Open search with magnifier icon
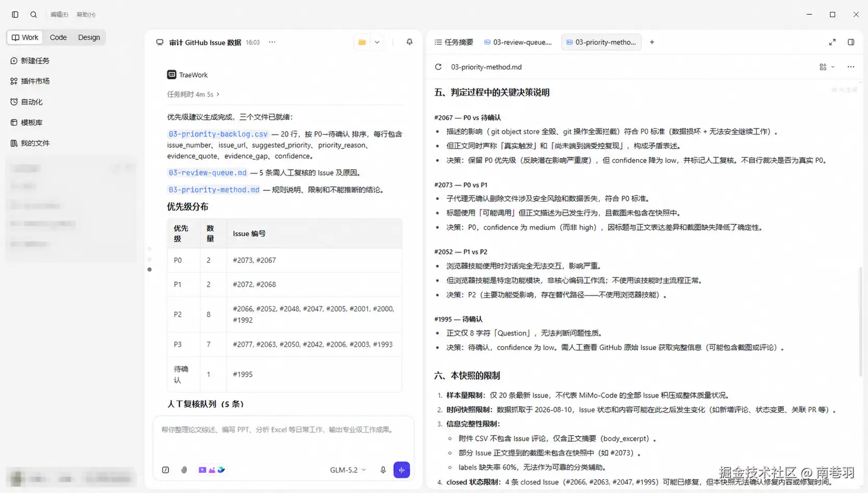This screenshot has height=493, width=868. 34,15
